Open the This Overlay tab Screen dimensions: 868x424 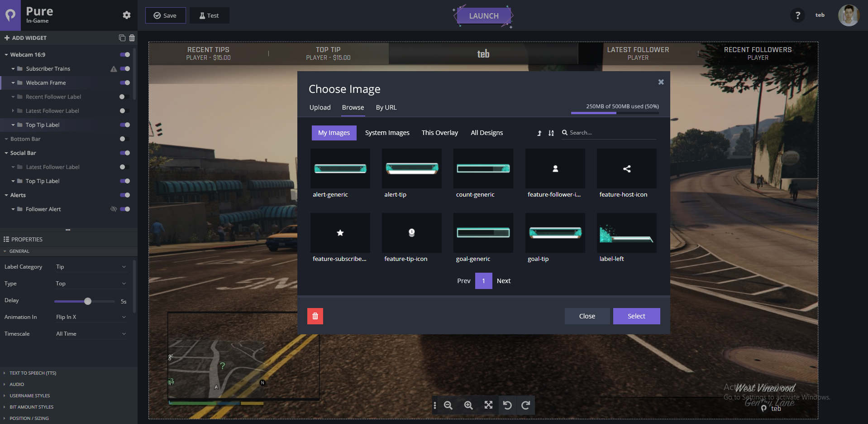tap(440, 133)
